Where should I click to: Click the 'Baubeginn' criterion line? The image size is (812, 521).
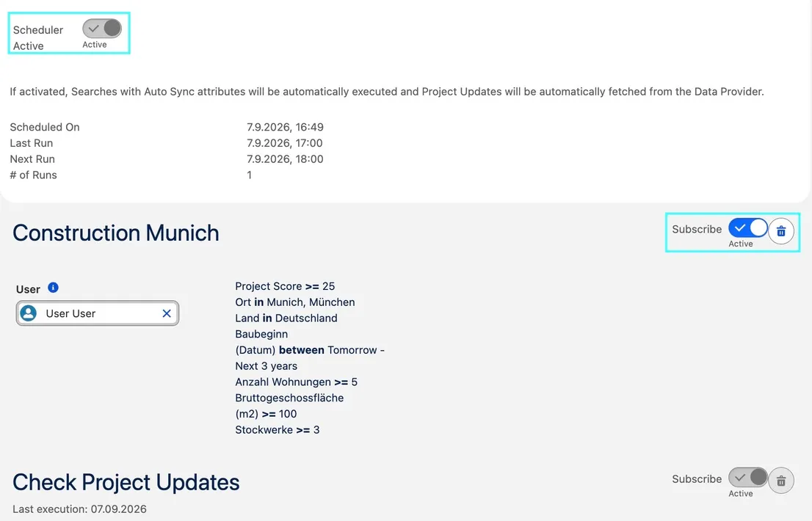point(261,334)
